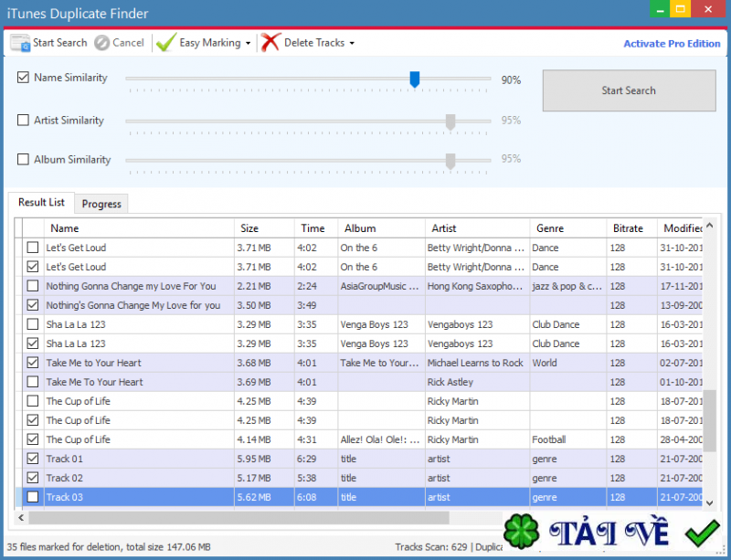Click the clover download icon near the status bar
This screenshot has height=560, width=731.
522,530
